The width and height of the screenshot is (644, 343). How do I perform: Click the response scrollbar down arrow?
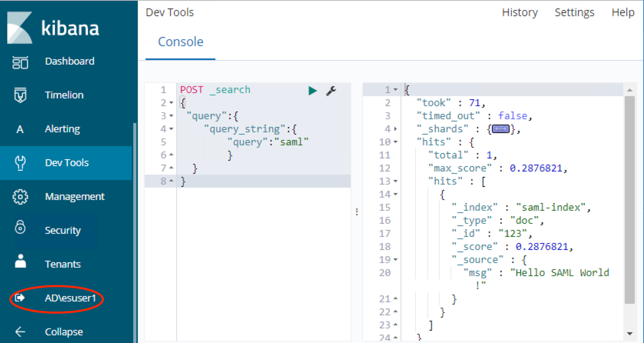[x=629, y=334]
